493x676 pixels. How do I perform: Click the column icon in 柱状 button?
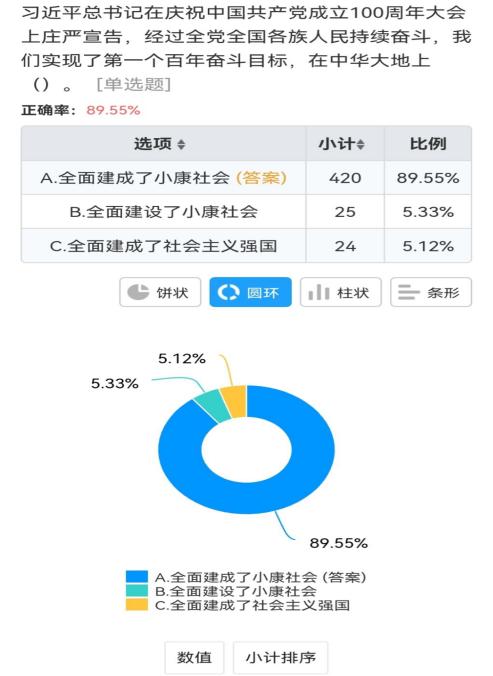click(x=319, y=292)
